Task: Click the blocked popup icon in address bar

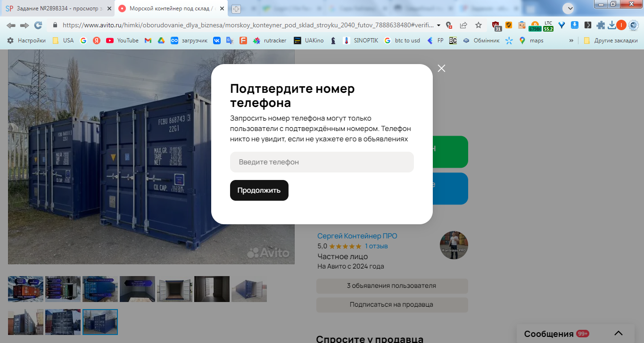Action: [x=449, y=25]
